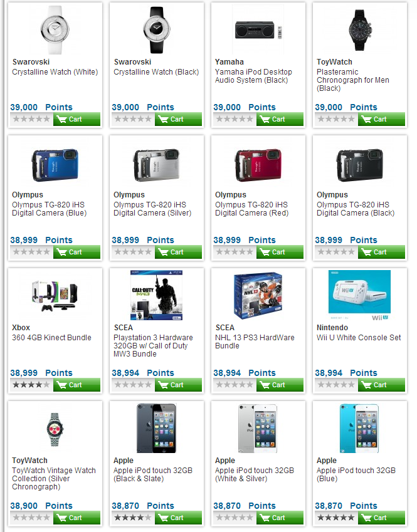Click cart icon for Olympus TG-820 Red camera
417x532 pixels.
[280, 252]
